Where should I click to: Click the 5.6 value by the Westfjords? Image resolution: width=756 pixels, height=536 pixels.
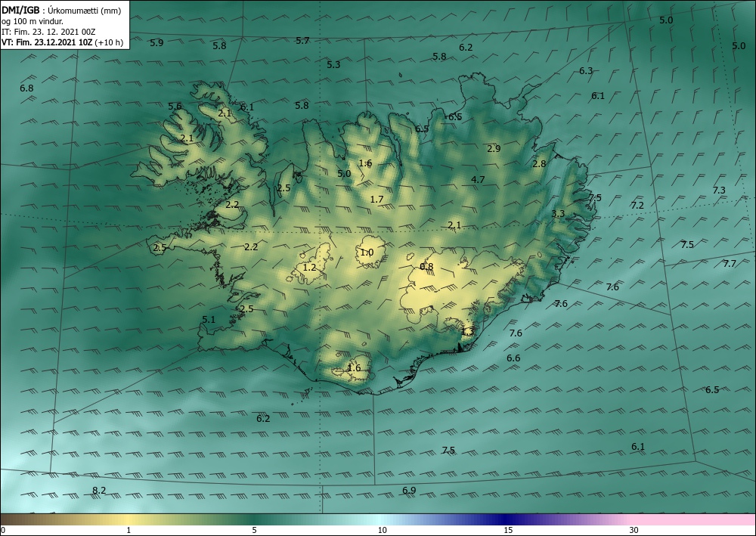coord(175,107)
